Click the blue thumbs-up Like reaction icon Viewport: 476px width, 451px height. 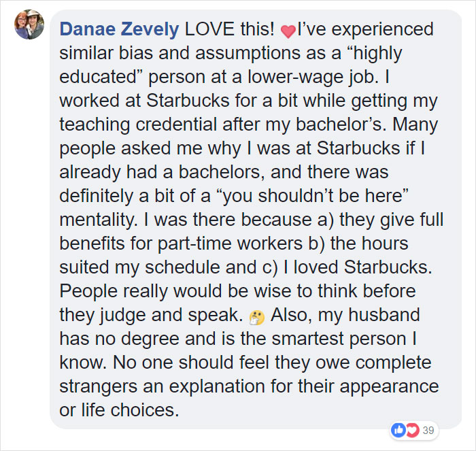coord(398,430)
